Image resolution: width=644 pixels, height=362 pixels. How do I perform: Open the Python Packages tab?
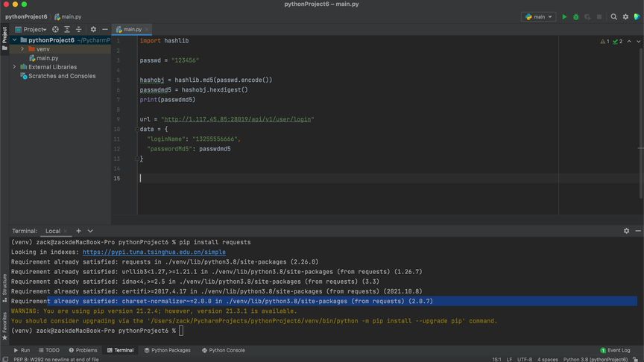(x=167, y=350)
